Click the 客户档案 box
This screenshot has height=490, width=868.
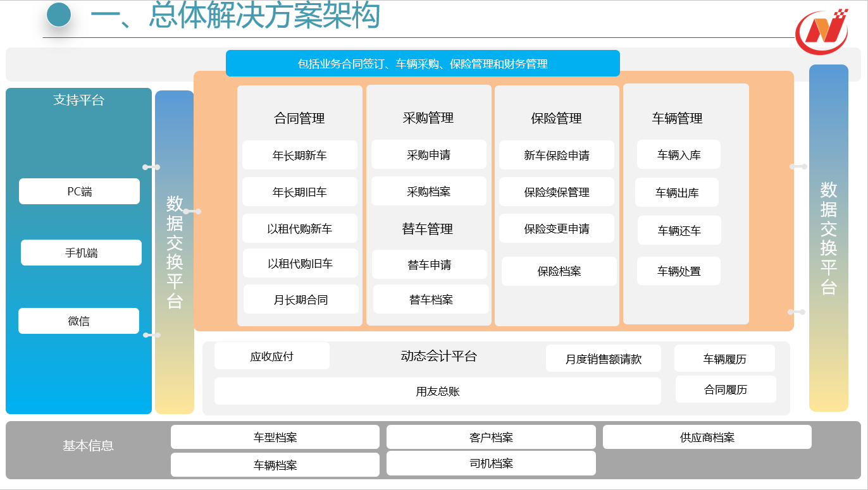[x=491, y=437]
